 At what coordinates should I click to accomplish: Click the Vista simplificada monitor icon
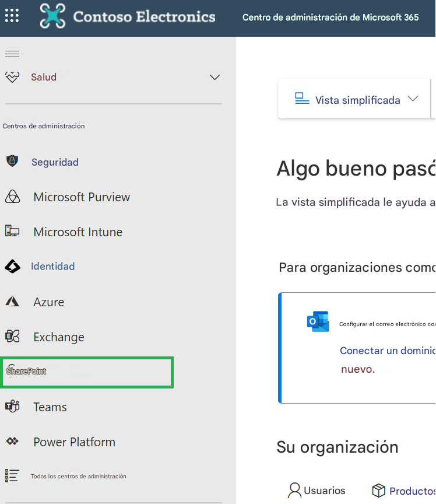coord(302,99)
